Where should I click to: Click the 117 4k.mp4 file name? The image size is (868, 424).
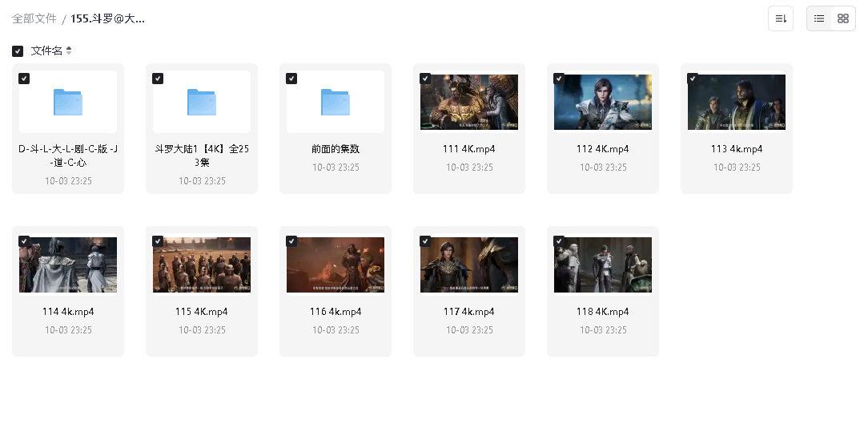click(x=469, y=312)
